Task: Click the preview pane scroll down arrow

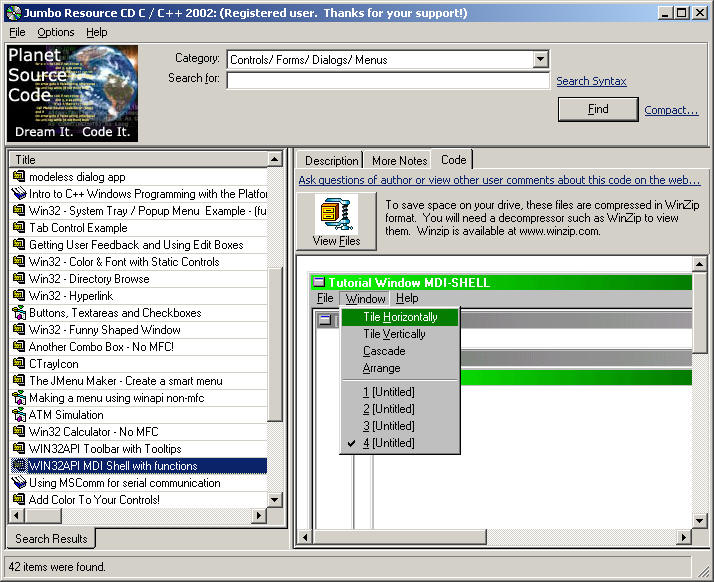Action: 699,521
